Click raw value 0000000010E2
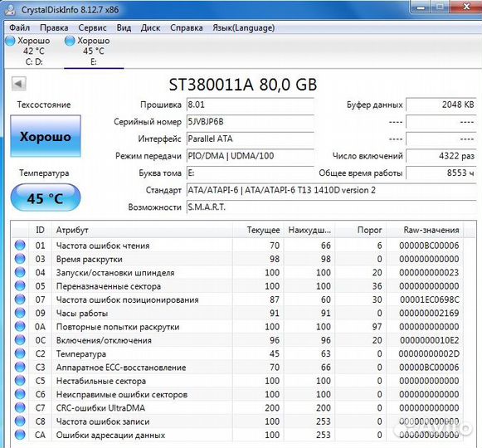This screenshot has width=482, height=448. point(430,340)
